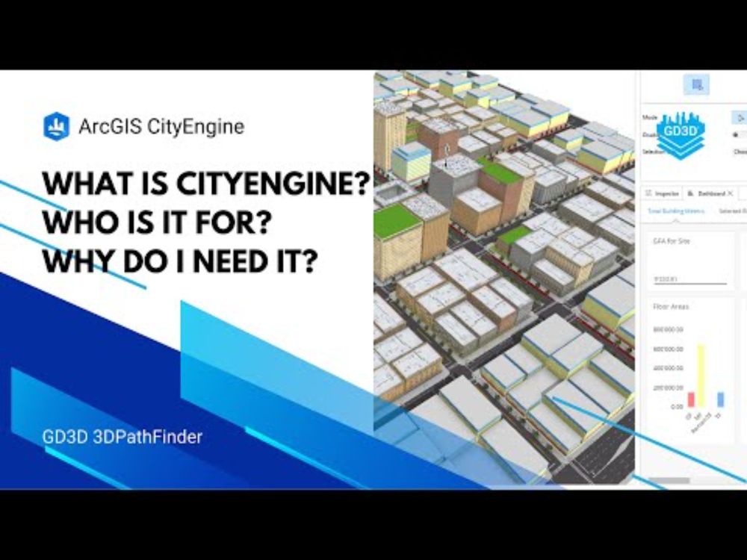Close the Dashboard tab with its X
747x560 pixels.
731,193
